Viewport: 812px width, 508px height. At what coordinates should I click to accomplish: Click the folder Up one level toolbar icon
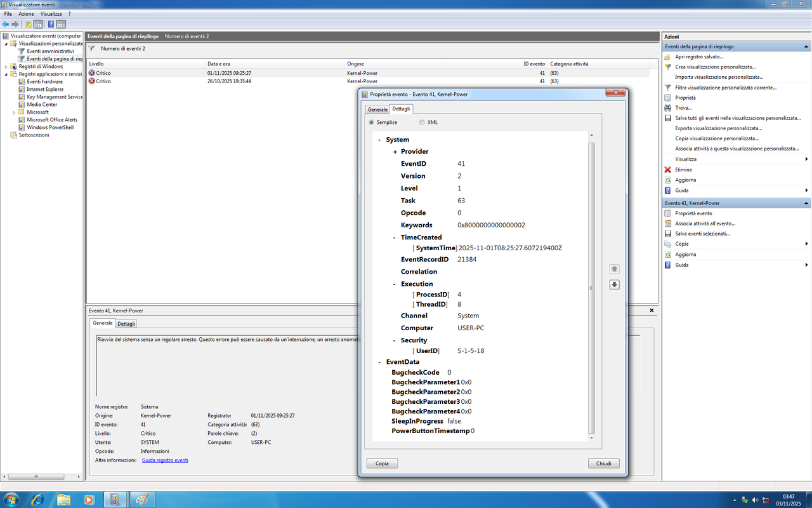coord(28,24)
